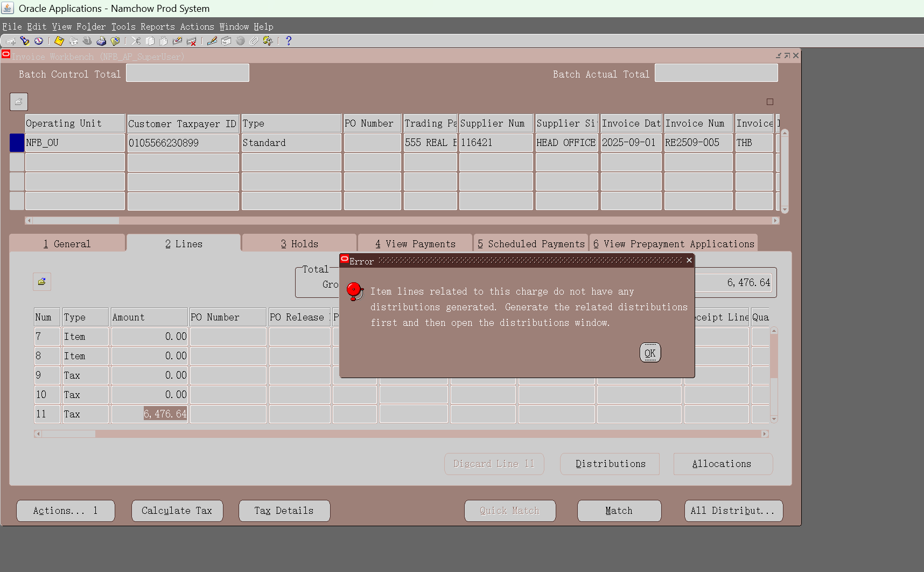Image resolution: width=924 pixels, height=572 pixels.
Task: Click the Allocations button
Action: (723, 464)
